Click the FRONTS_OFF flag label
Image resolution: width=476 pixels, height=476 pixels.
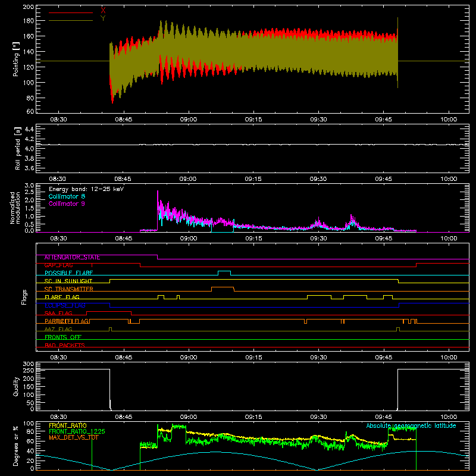point(63,337)
